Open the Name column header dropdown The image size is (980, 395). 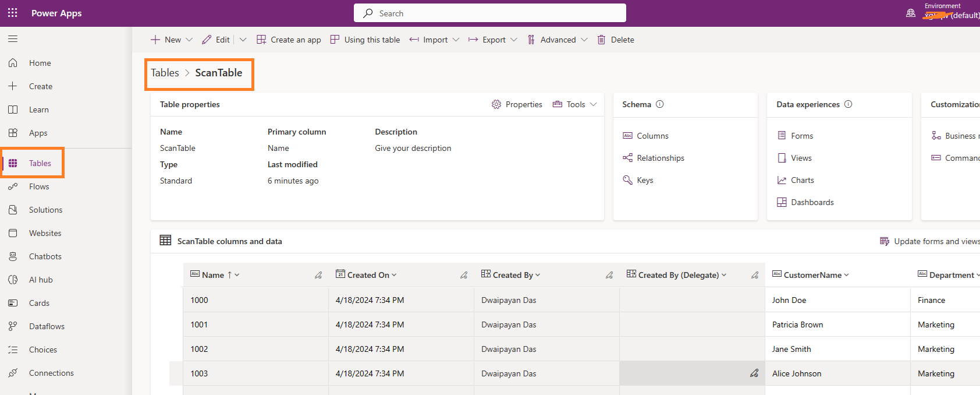[x=237, y=275]
